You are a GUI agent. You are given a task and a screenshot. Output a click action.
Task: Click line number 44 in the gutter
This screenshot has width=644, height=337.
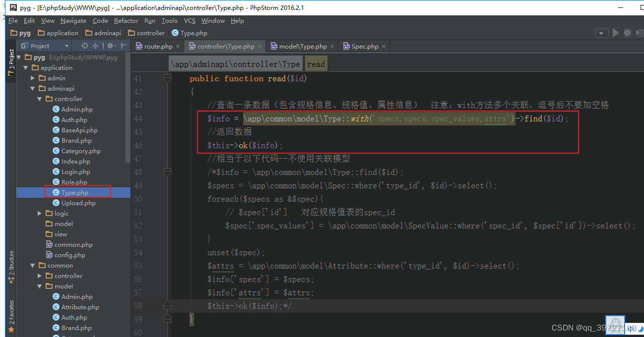(137, 118)
